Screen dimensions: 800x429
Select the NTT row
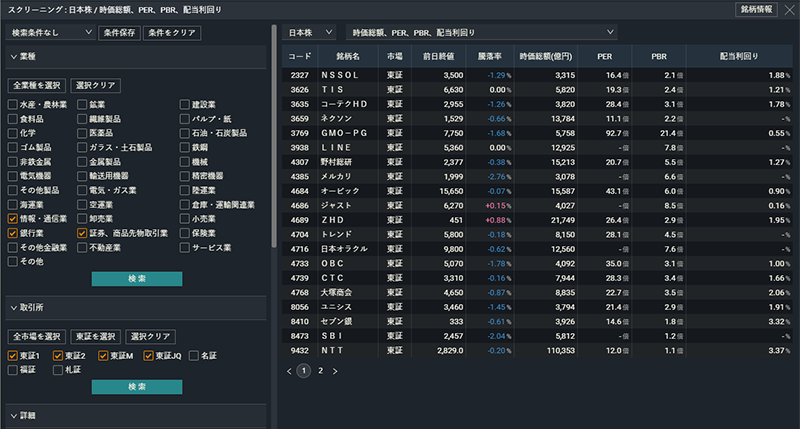(x=537, y=350)
